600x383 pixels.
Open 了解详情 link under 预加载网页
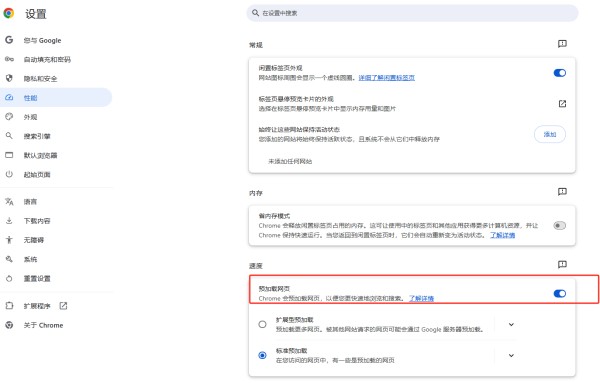click(421, 298)
